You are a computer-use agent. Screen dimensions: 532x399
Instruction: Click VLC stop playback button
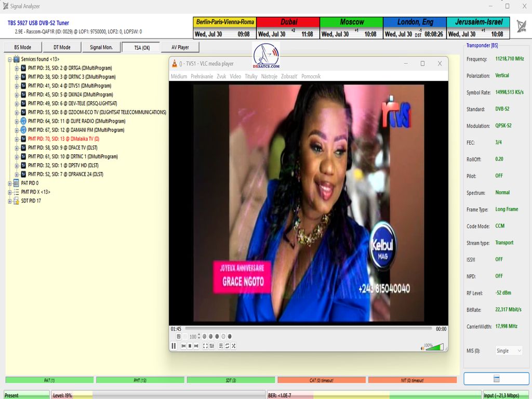[190, 346]
